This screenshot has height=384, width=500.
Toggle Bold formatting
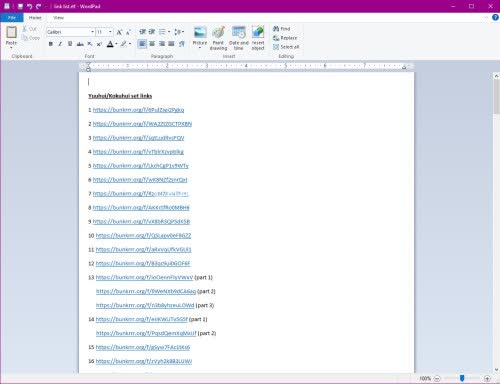pyautogui.click(x=51, y=44)
